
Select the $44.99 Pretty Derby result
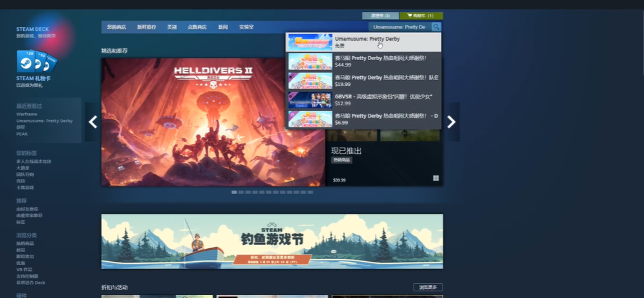coord(363,61)
